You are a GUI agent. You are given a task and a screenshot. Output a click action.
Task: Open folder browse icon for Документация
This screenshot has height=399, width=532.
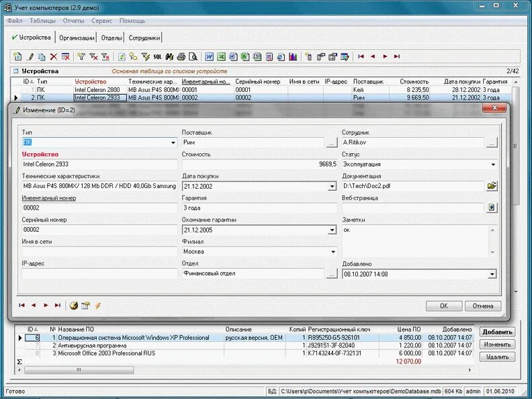click(492, 186)
